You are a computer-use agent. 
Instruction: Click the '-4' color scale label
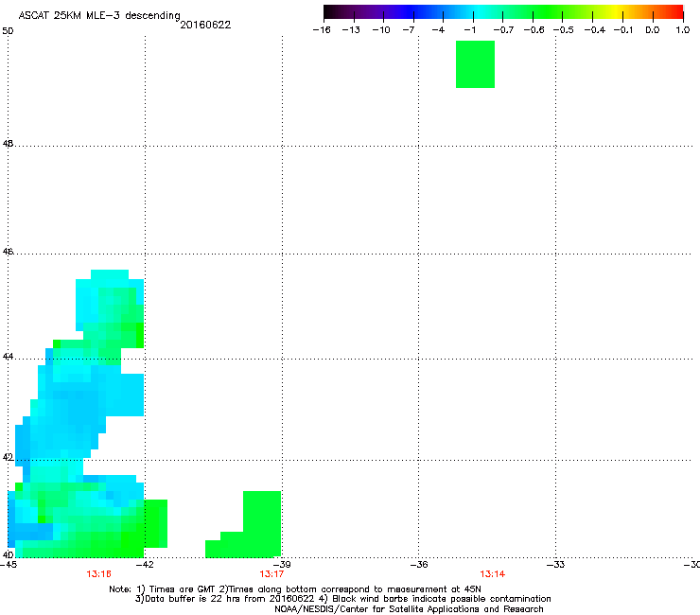(438, 30)
